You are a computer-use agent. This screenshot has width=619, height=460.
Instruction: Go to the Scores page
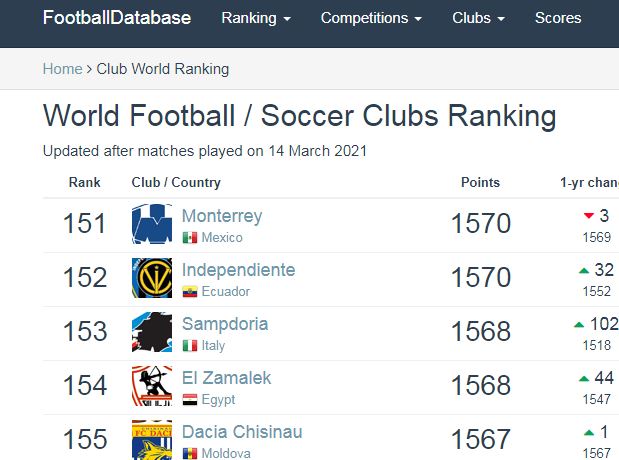point(558,18)
